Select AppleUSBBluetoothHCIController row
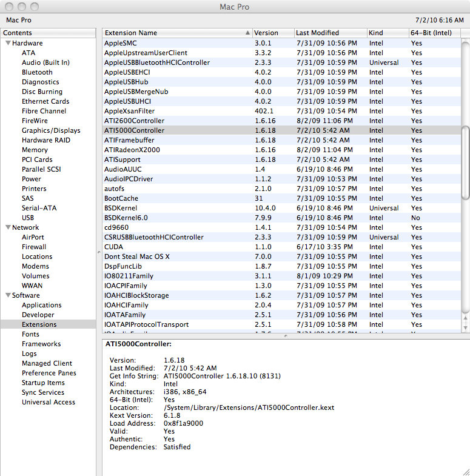Viewport: 470px width, 476px height. tap(281, 62)
